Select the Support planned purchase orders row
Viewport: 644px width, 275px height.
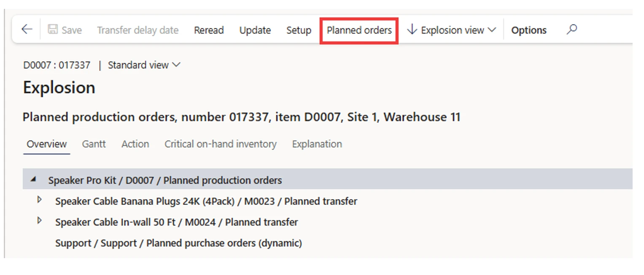pyautogui.click(x=178, y=243)
